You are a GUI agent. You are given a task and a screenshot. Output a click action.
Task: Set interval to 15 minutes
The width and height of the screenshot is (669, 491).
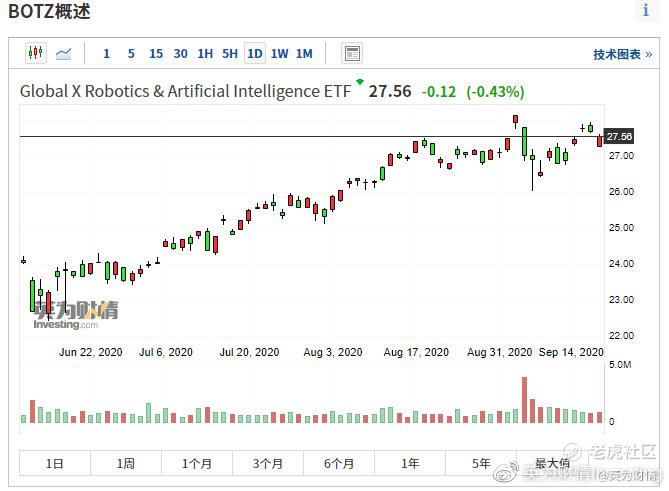[x=156, y=54]
